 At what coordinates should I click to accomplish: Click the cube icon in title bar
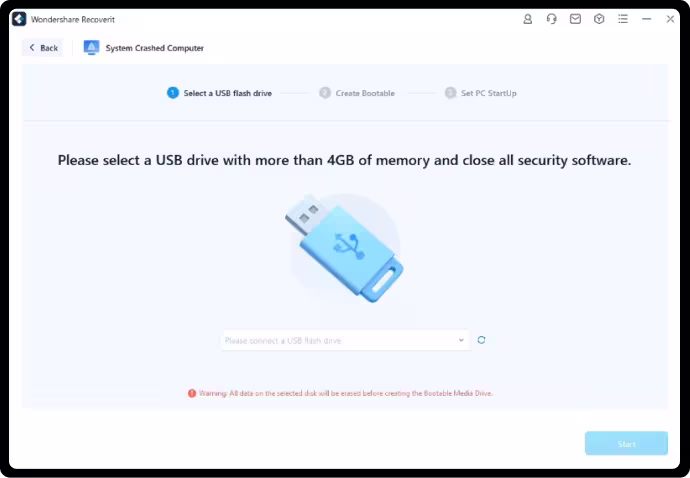coord(599,19)
